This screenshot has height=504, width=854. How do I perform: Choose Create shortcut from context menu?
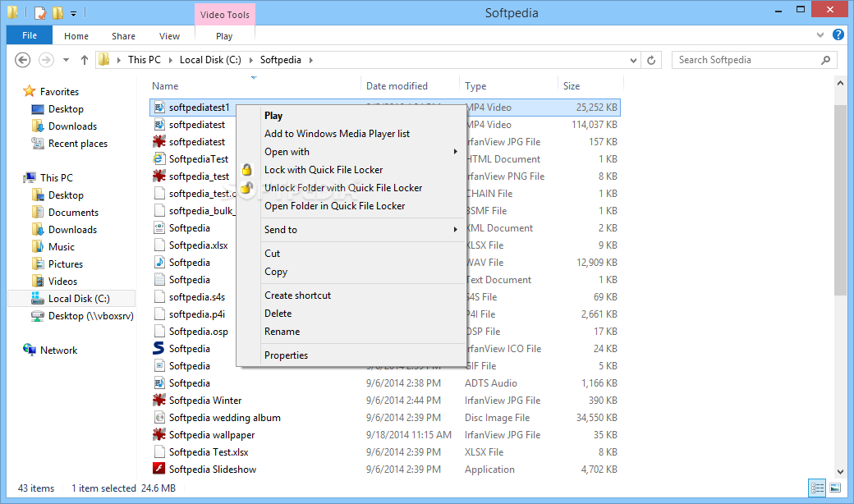point(297,295)
